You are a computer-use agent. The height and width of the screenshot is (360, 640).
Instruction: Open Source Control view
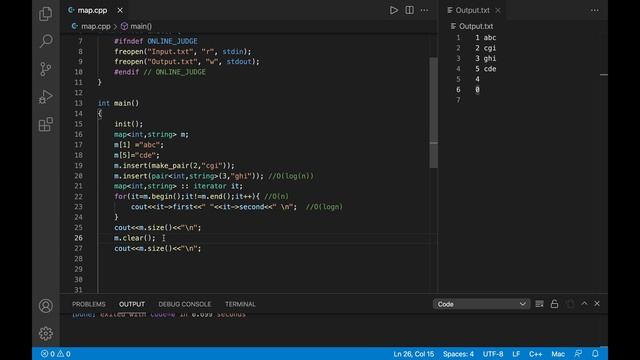(x=46, y=69)
